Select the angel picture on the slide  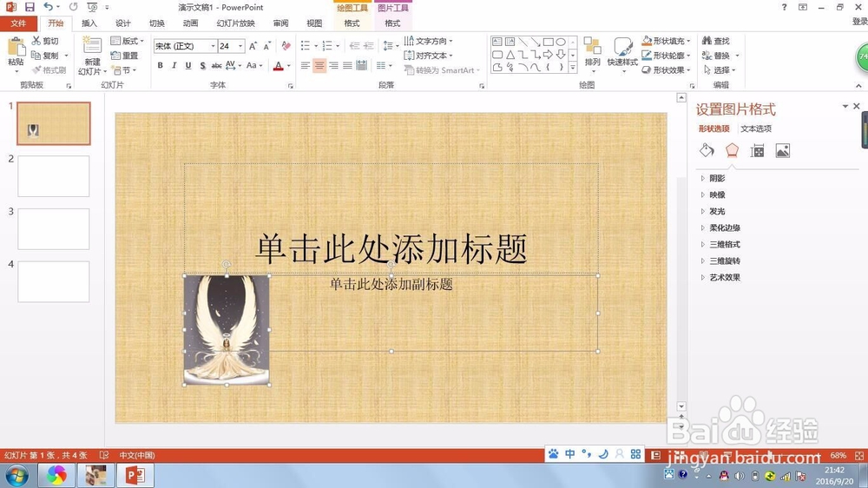click(x=227, y=330)
